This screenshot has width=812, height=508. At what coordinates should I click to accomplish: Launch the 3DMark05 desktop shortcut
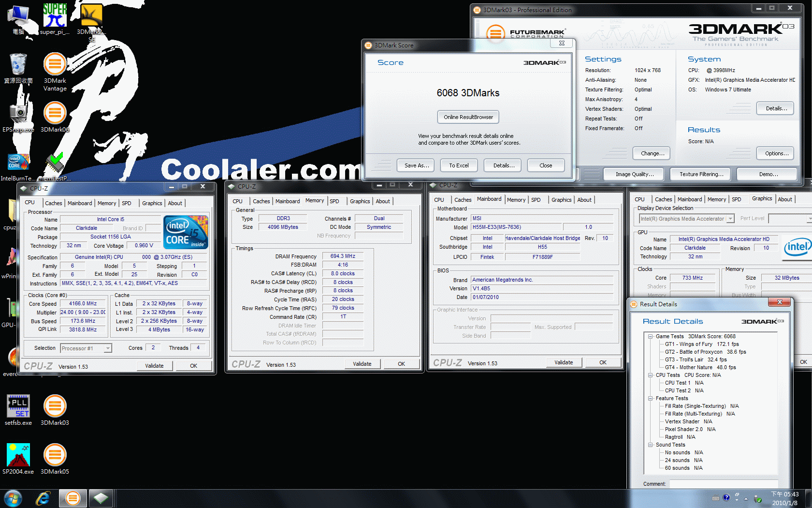click(55, 459)
